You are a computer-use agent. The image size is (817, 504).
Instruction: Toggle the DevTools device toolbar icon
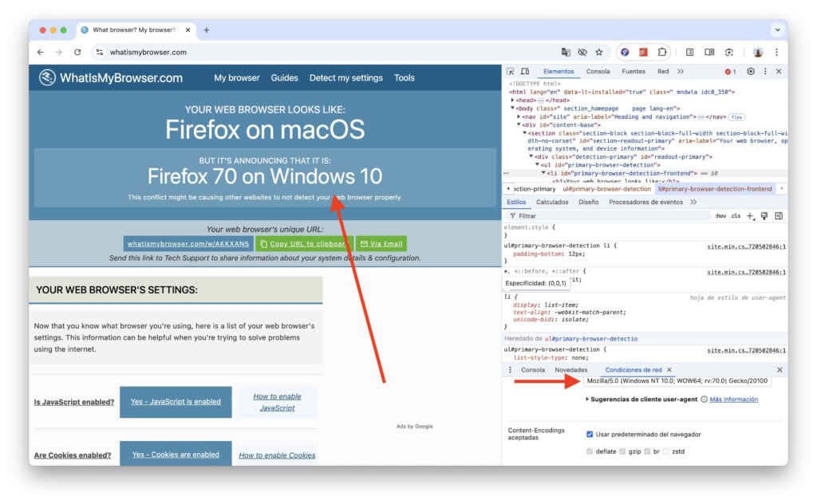click(x=525, y=71)
